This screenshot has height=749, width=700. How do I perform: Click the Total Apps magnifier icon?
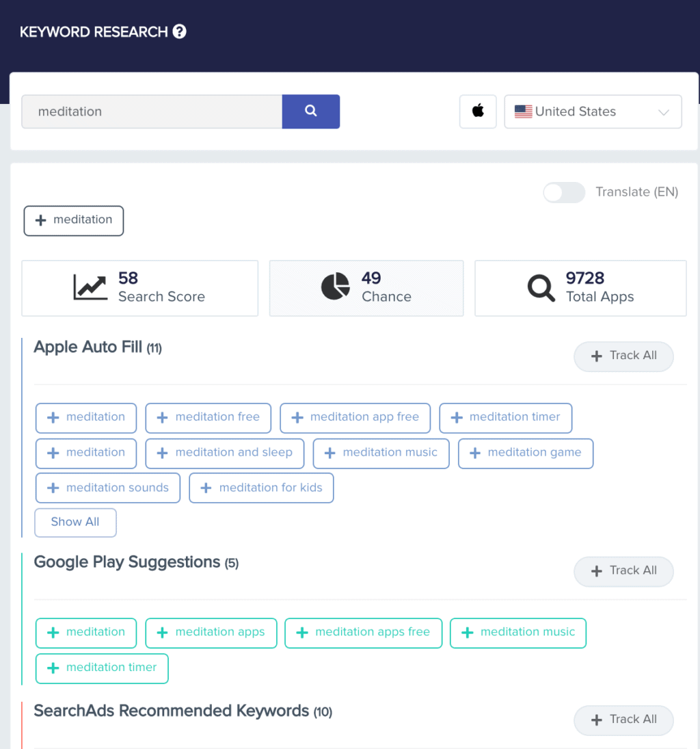(x=541, y=287)
